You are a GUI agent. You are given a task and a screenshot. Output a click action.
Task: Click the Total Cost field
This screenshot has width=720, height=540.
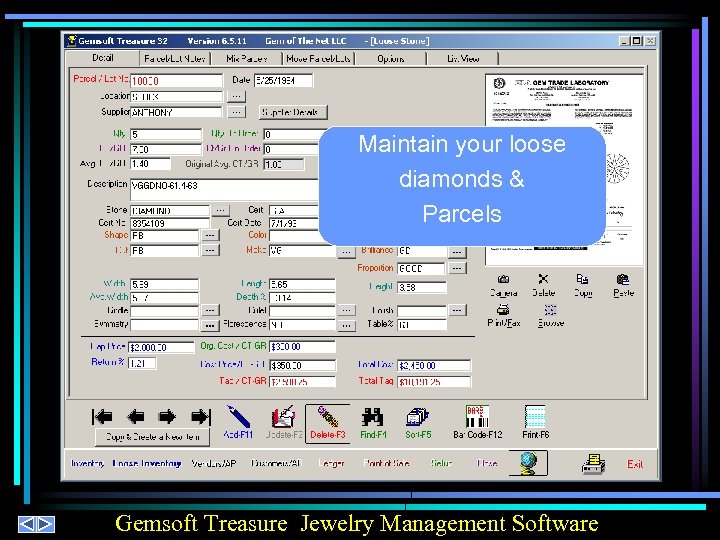[x=434, y=366]
